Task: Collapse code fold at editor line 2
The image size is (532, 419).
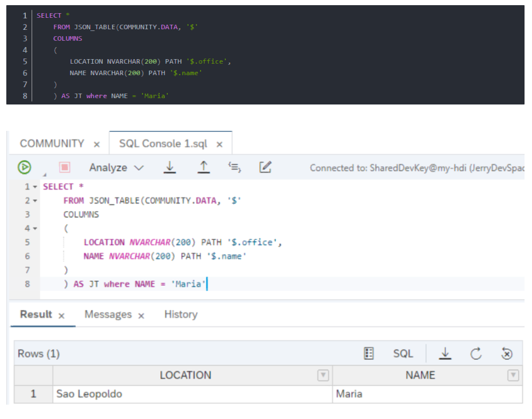Action: click(35, 201)
